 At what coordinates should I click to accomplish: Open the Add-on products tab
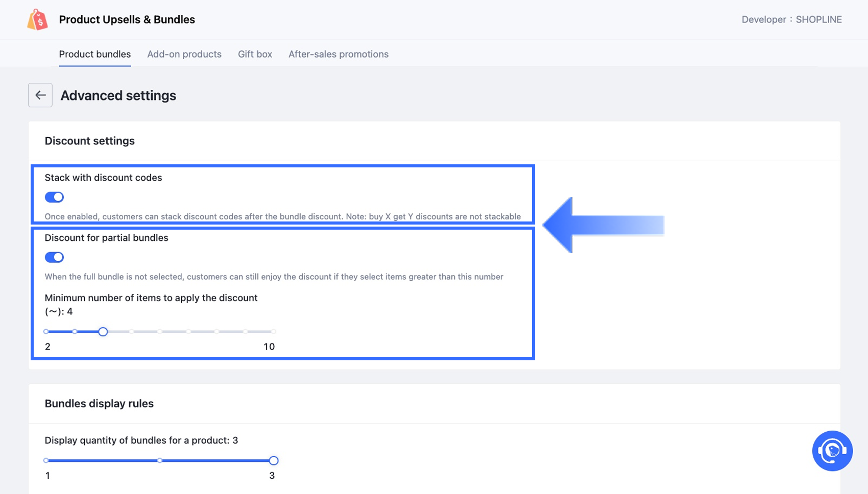[x=184, y=54]
